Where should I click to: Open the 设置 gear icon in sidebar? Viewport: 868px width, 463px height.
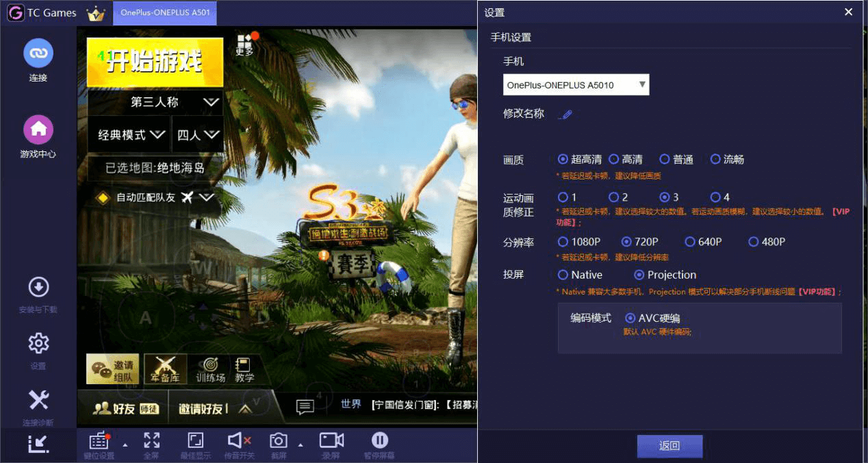coord(38,344)
